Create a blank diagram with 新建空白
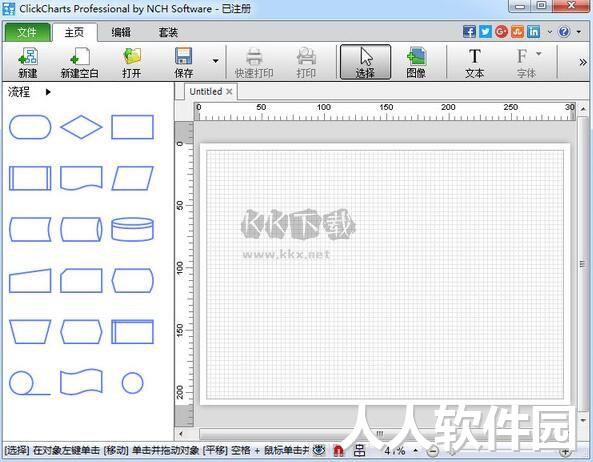Image resolution: width=593 pixels, height=462 pixels. pos(80,62)
